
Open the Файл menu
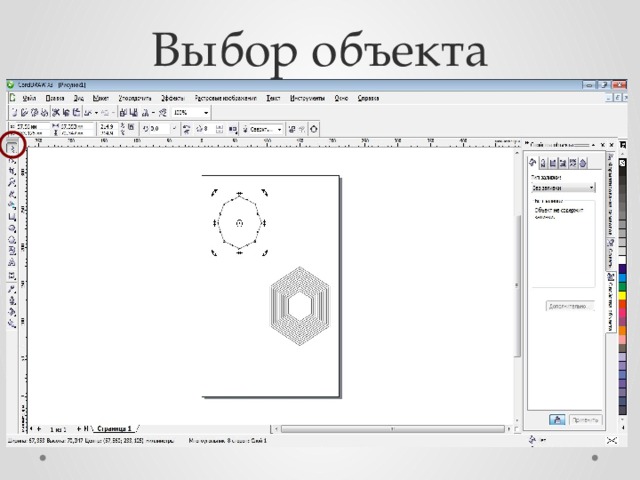(x=29, y=98)
